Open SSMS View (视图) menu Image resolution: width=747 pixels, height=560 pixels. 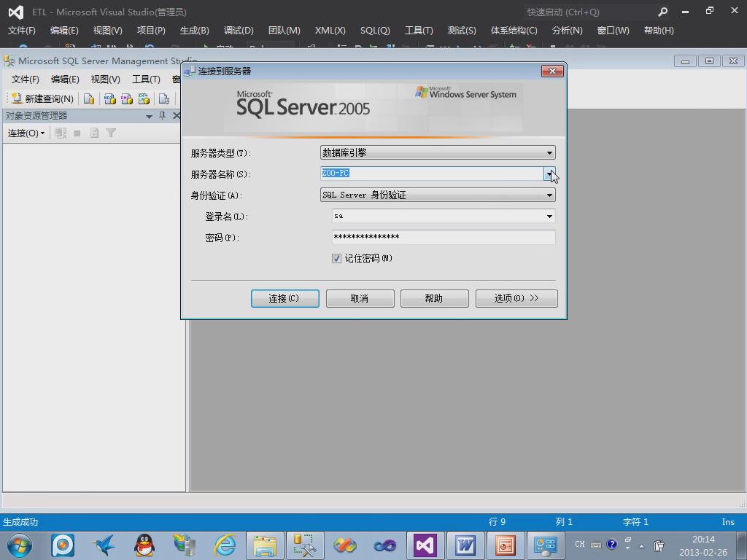click(105, 79)
